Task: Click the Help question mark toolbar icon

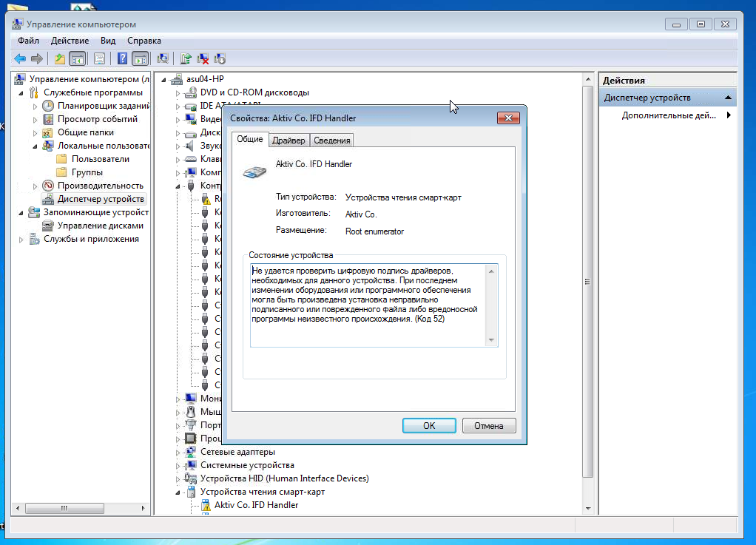Action: [x=123, y=58]
